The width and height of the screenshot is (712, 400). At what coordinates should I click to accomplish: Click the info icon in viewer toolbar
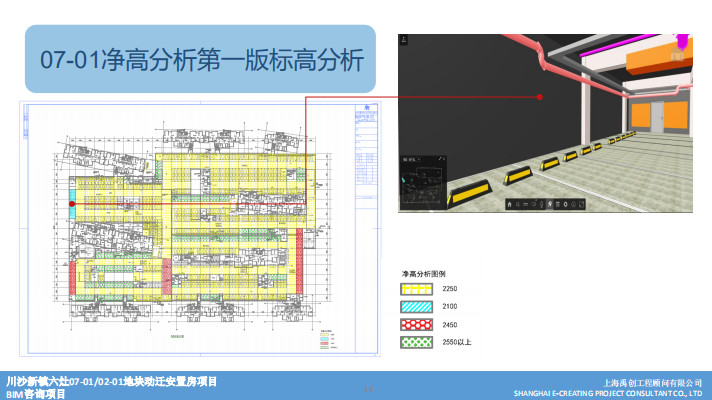coord(574,204)
